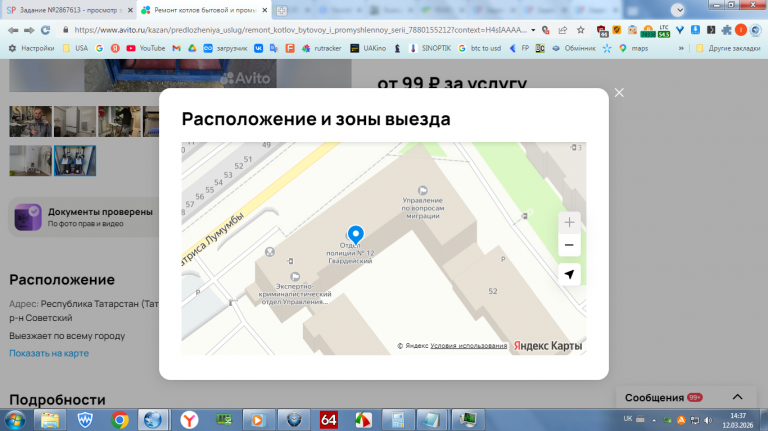Click the taskbar volume speaker icon
This screenshot has height=431, width=768.
tap(708, 420)
